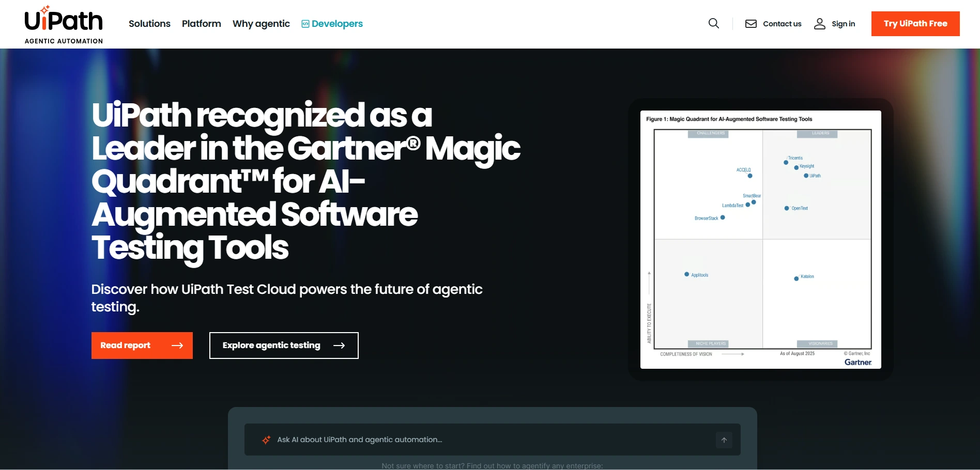
Task: Open the Why agentic menu
Action: (x=261, y=24)
